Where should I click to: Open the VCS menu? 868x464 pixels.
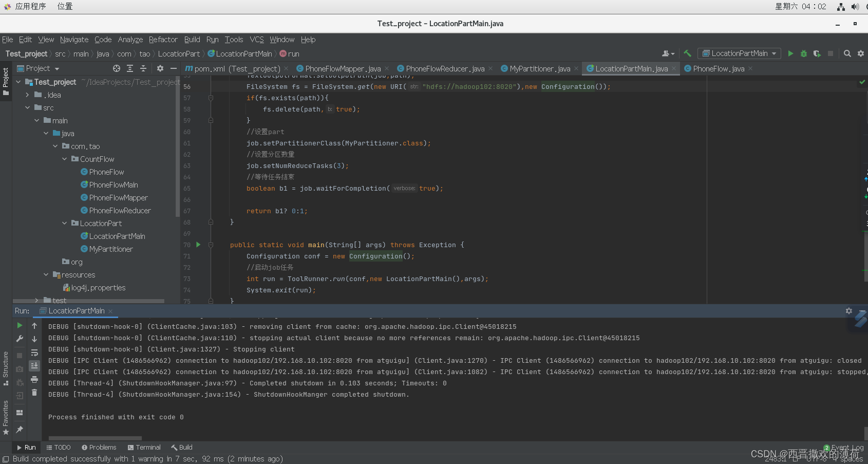[x=257, y=40]
